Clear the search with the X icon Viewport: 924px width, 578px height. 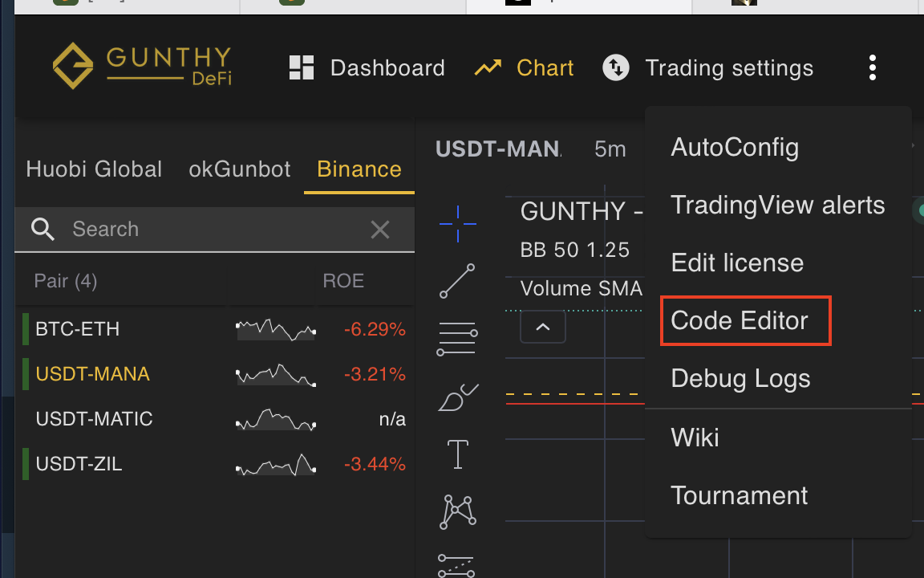point(380,230)
